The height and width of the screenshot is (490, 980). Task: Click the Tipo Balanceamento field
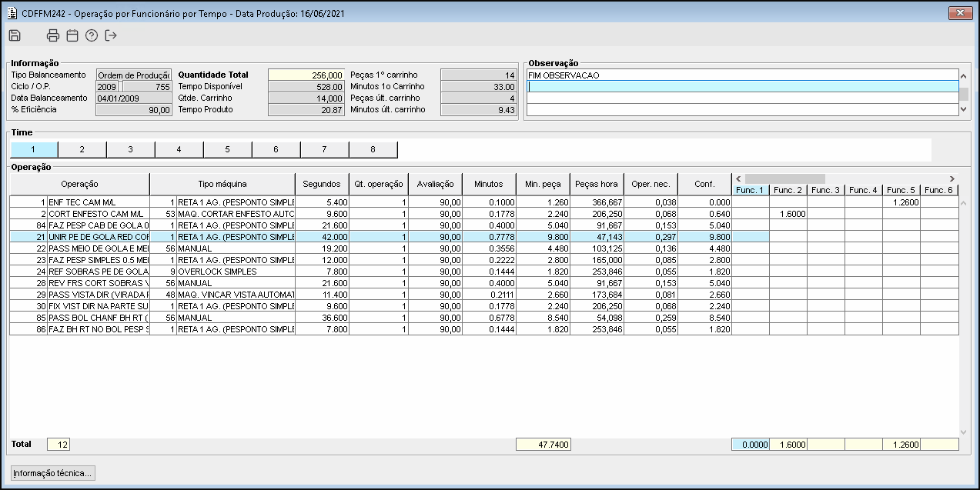coord(133,75)
